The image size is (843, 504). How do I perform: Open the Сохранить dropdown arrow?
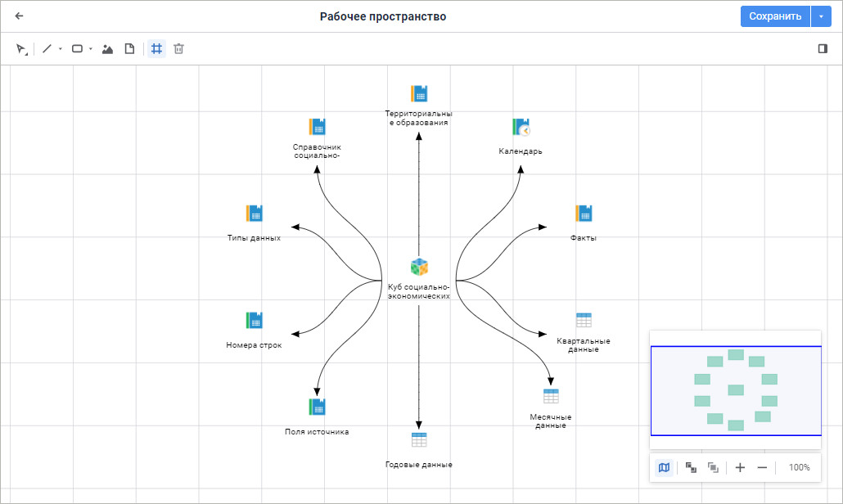point(821,16)
